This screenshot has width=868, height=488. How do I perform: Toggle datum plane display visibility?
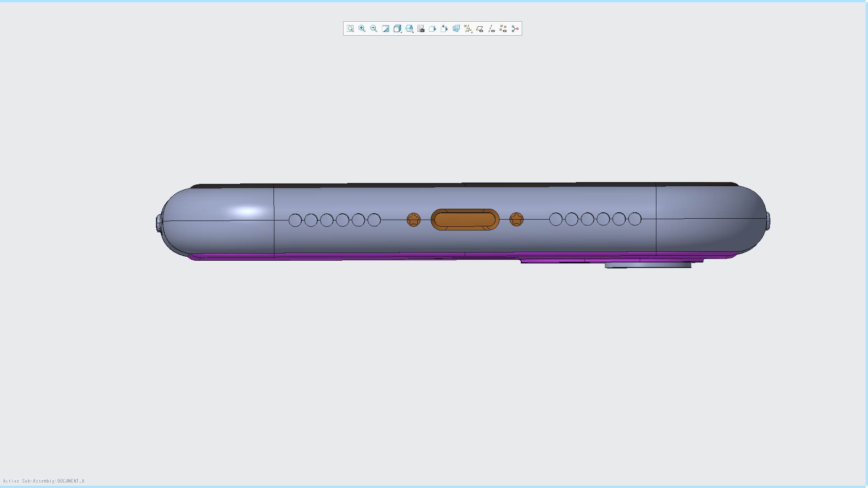coord(479,28)
